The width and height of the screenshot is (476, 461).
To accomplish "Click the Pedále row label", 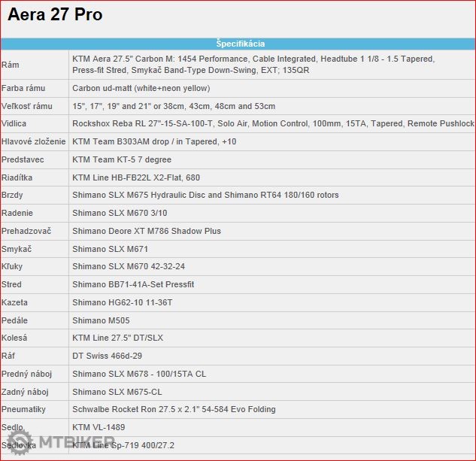I will click(x=15, y=320).
